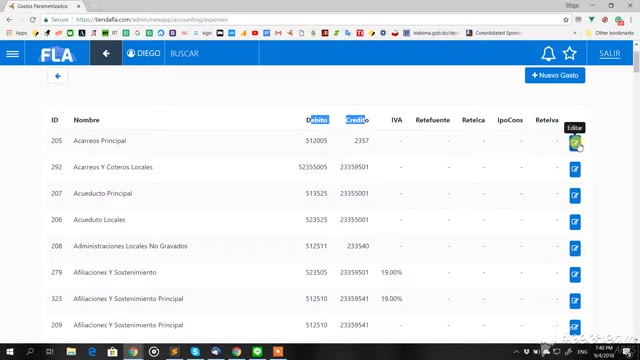
Task: Edit the row with ID 279
Action: click(x=575, y=274)
